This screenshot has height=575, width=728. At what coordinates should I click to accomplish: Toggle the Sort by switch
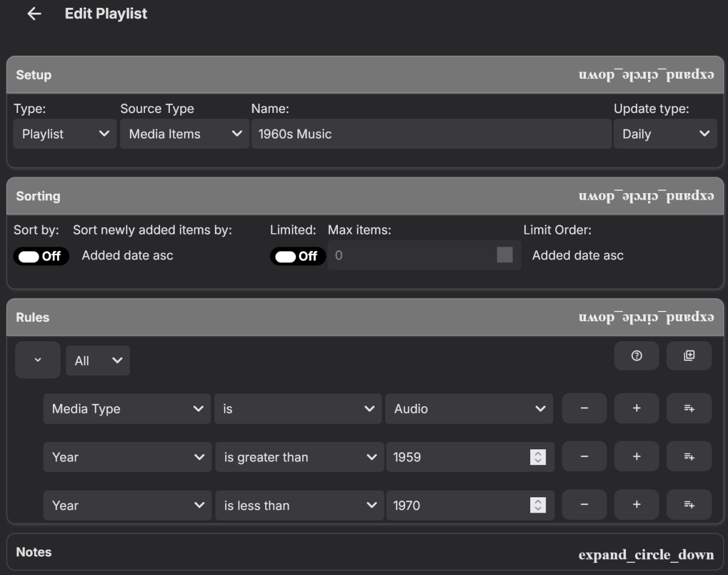click(41, 256)
